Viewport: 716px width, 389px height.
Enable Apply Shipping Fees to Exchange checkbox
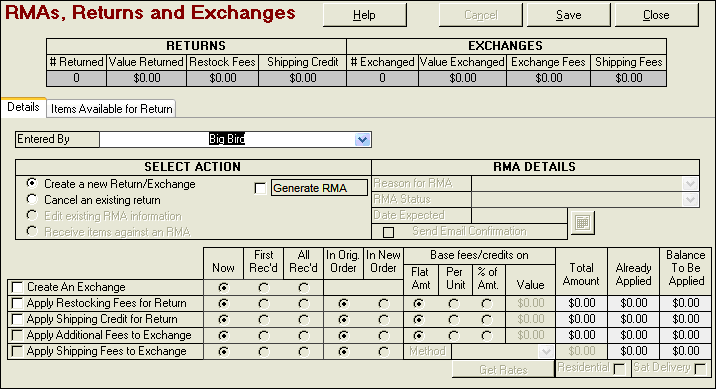pos(17,351)
